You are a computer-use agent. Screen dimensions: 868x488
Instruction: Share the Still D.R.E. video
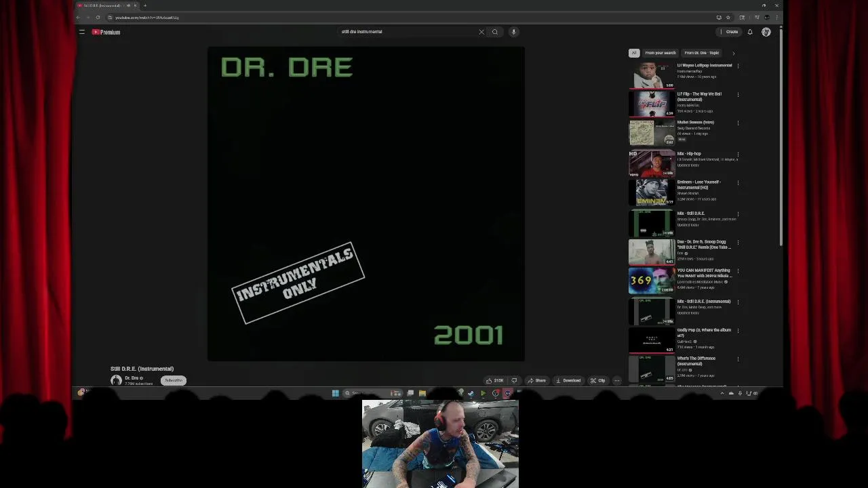(x=536, y=380)
